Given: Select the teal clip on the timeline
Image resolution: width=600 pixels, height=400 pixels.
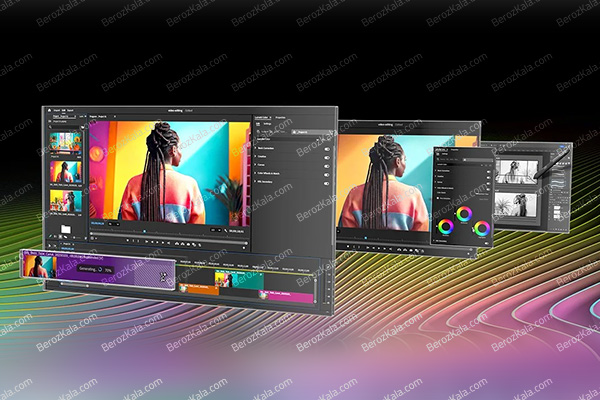Looking at the screenshot, I should (239, 279).
